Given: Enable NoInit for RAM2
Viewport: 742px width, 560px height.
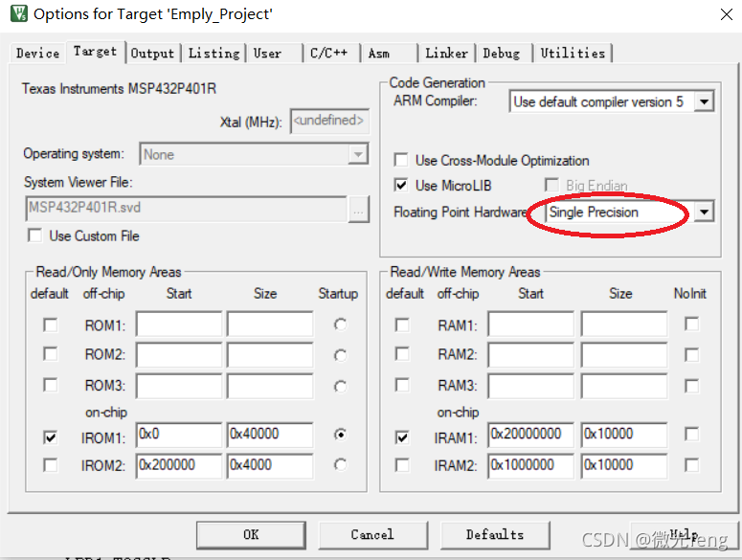Looking at the screenshot, I should (x=691, y=355).
